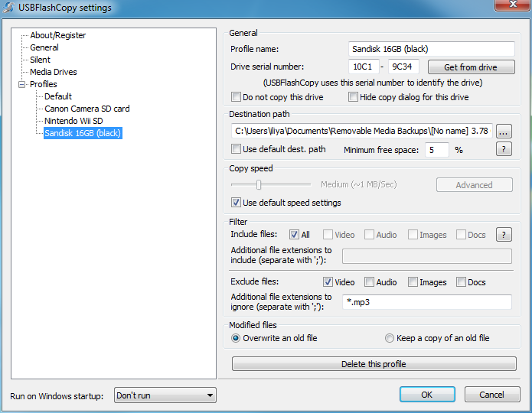Click the Cancel button
The height and width of the screenshot is (413, 532).
point(492,395)
